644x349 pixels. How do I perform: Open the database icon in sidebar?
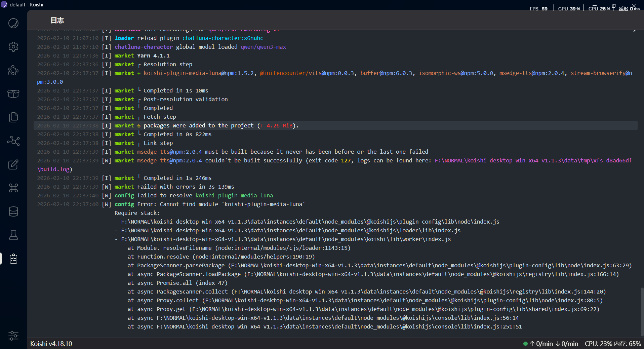(13, 211)
